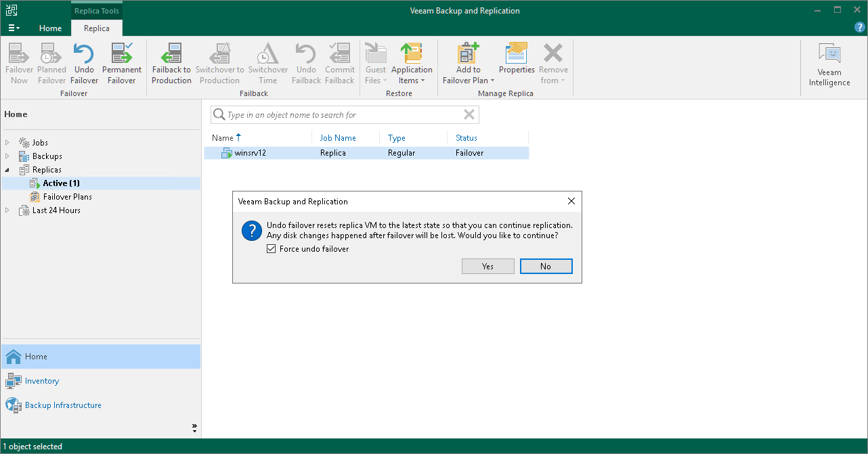Collapse the navigation pane using bottom chevrons
Image resolution: width=868 pixels, height=454 pixels.
(194, 428)
